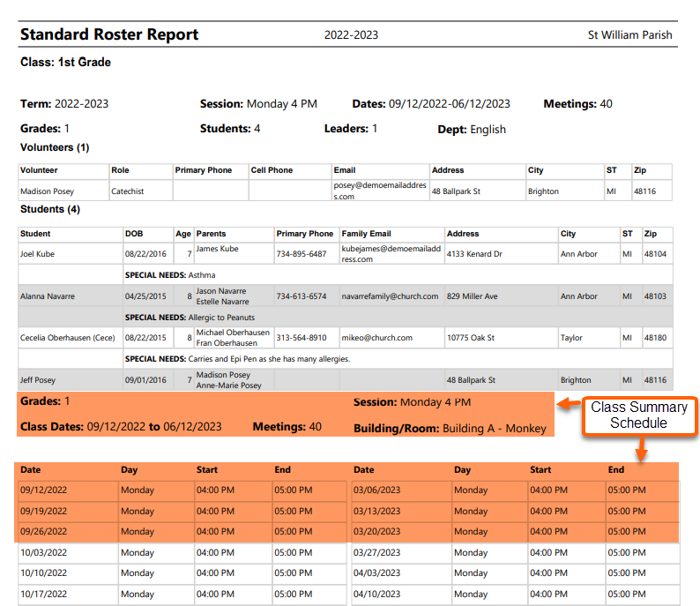Select address 4133 Kenard Dr
700x606 pixels.
click(474, 254)
